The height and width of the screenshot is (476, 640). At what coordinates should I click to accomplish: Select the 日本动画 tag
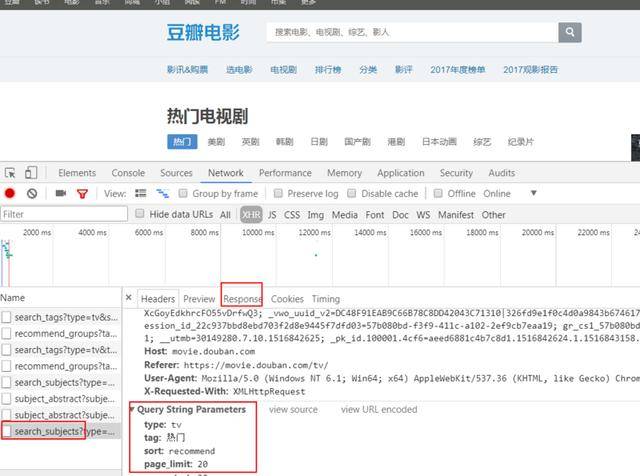439,142
